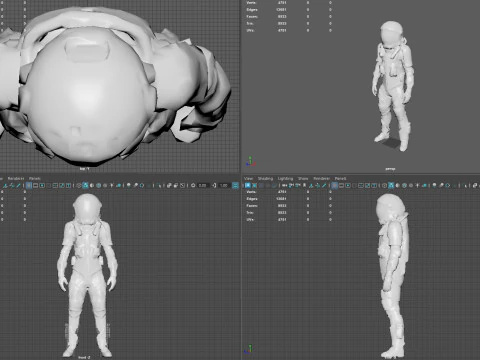The width and height of the screenshot is (480, 360).
Task: Select pencil tool icon in front viewport
Action: 18,185
